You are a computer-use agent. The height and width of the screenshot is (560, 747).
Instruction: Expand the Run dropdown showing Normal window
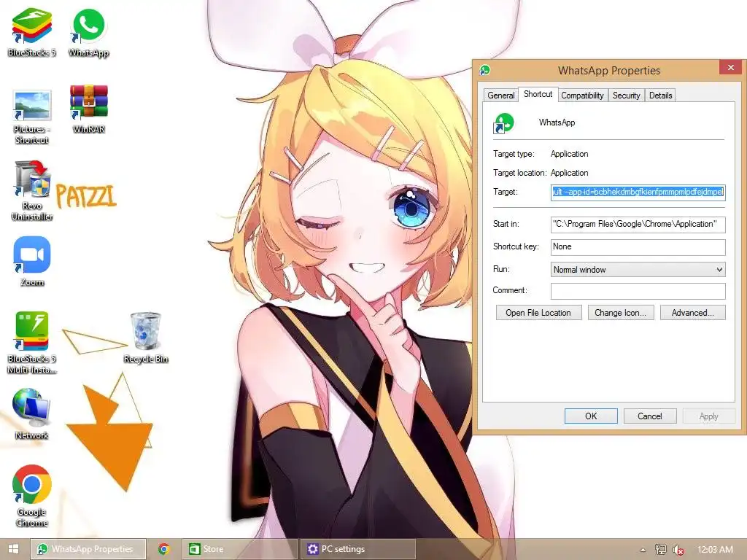click(x=638, y=270)
